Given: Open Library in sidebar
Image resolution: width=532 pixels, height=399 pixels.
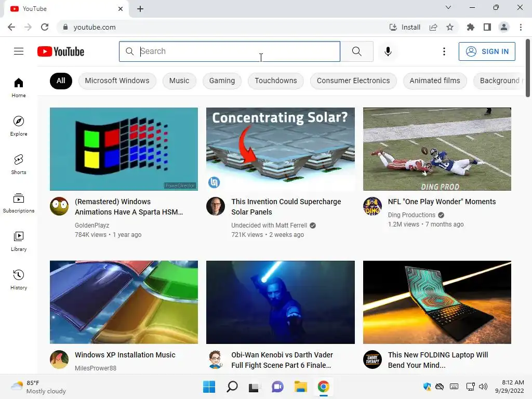Looking at the screenshot, I should pos(19,241).
